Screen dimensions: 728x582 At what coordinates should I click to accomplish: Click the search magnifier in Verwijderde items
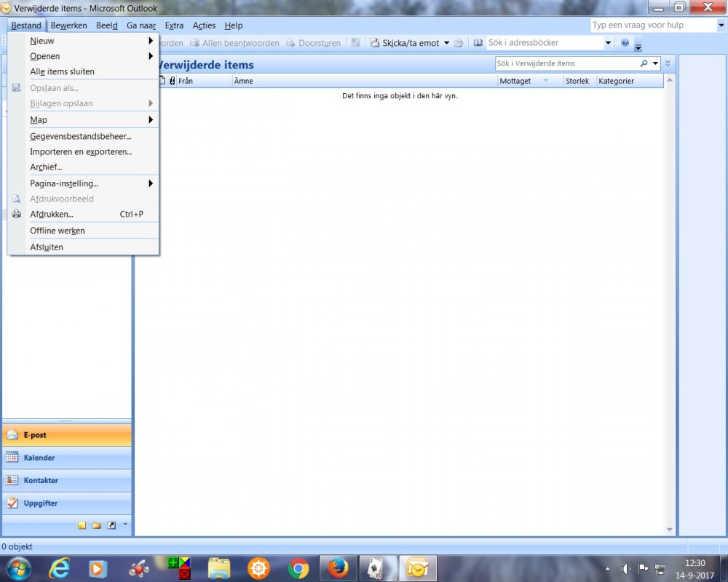click(x=644, y=64)
